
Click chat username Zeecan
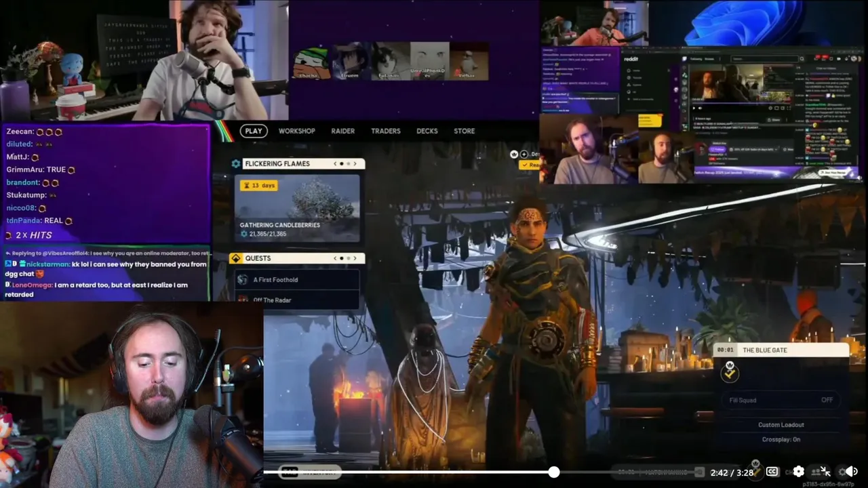coord(19,131)
